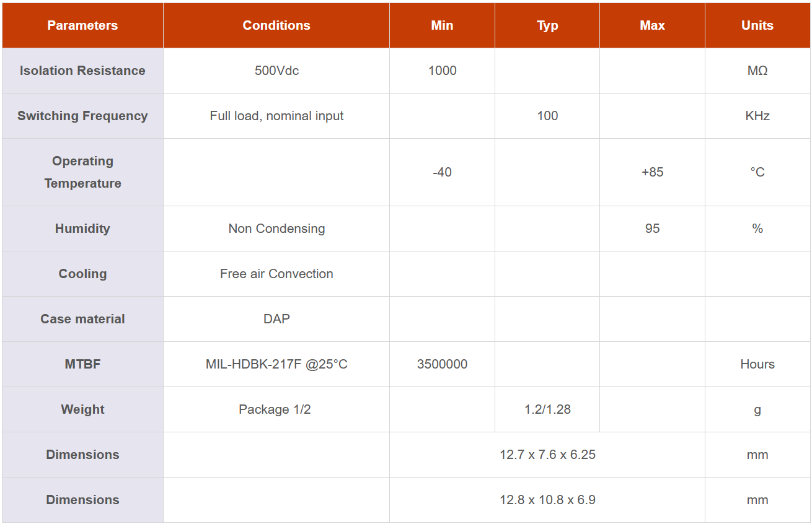812x524 pixels.
Task: Click the °C unit cell
Action: click(757, 172)
